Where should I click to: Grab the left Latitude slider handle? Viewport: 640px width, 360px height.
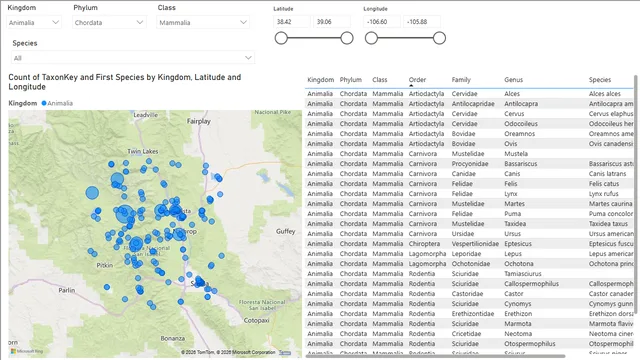coord(281,38)
